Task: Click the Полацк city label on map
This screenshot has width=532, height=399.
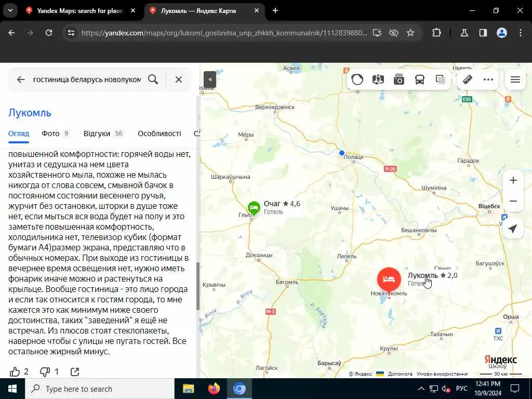Action: click(353, 157)
